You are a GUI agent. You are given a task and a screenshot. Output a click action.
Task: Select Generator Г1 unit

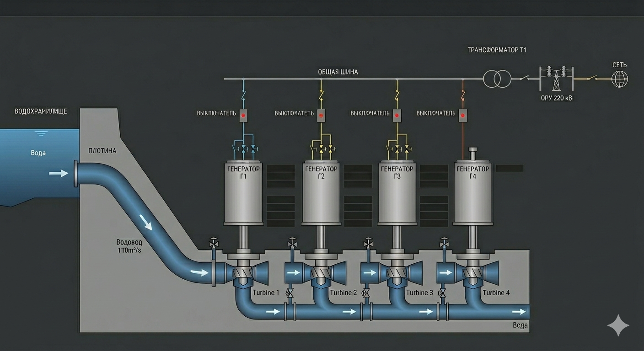point(243,192)
